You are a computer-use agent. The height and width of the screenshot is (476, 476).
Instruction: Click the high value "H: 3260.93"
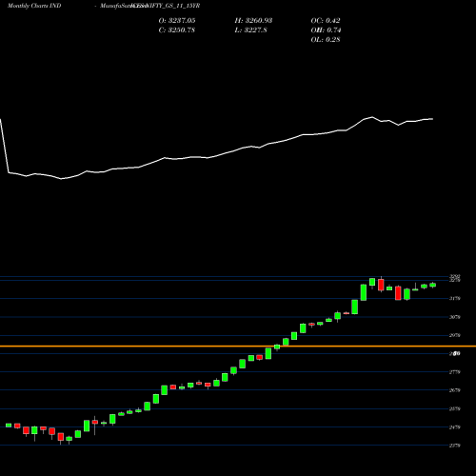point(253,20)
